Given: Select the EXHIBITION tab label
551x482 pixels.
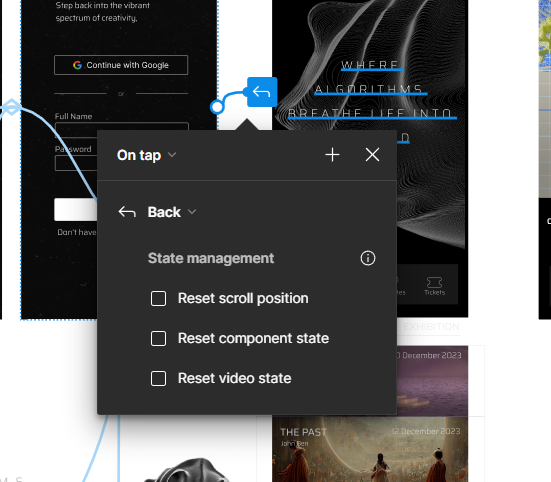Looking at the screenshot, I should [x=431, y=327].
